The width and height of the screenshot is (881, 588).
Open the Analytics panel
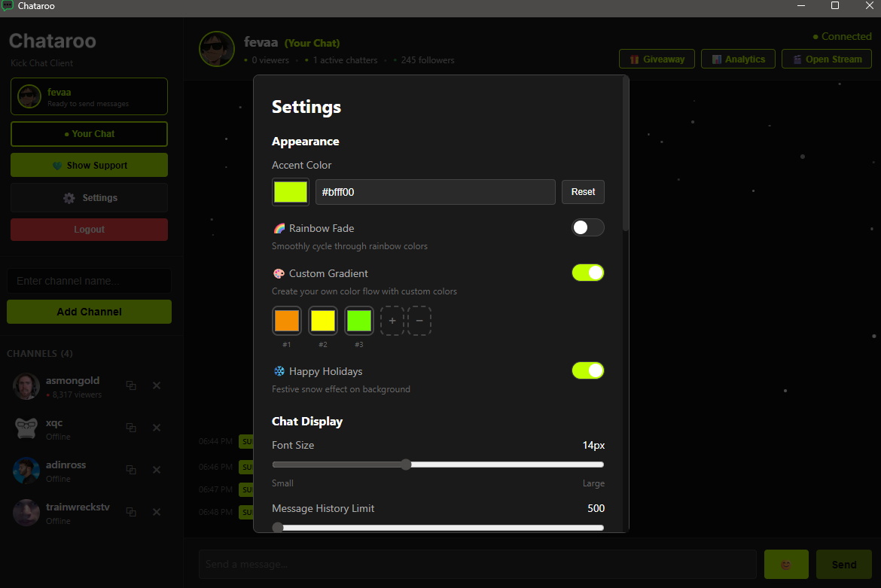click(x=738, y=59)
